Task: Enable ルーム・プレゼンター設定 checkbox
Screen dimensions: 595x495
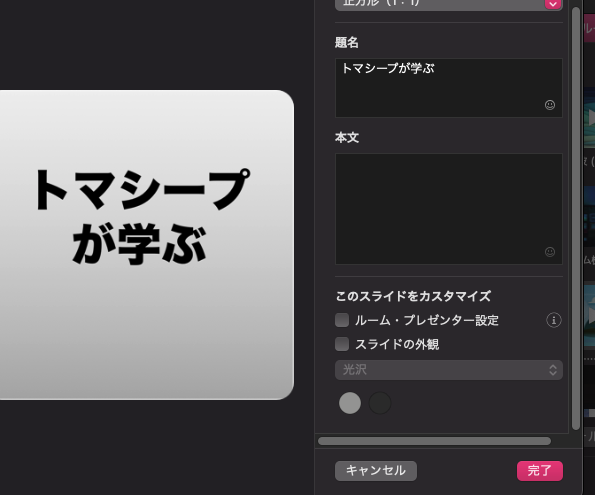Action: point(342,320)
